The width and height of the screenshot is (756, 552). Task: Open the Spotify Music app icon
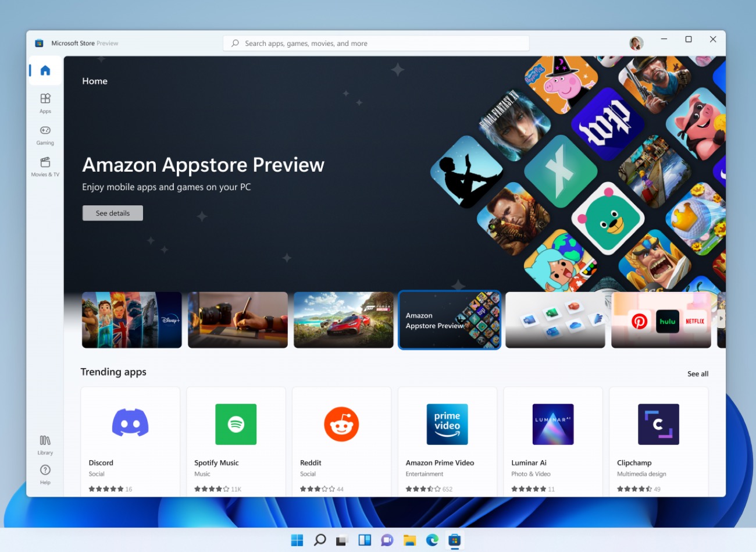tap(236, 424)
